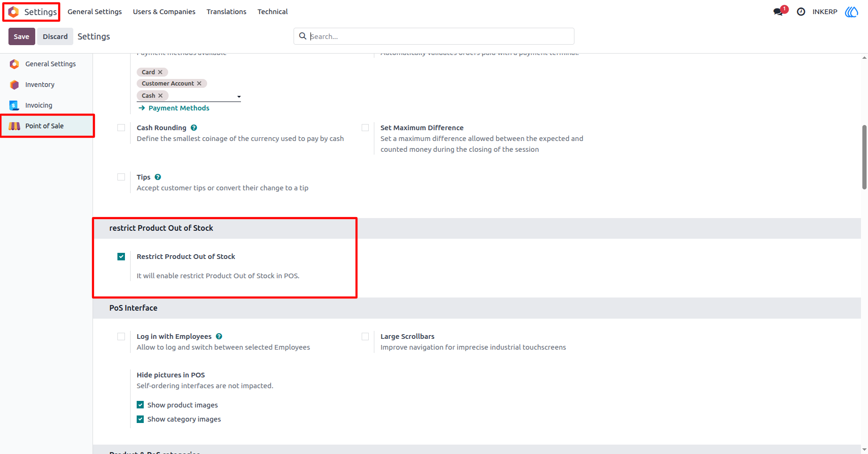
Task: Click the Discard button
Action: tap(55, 37)
